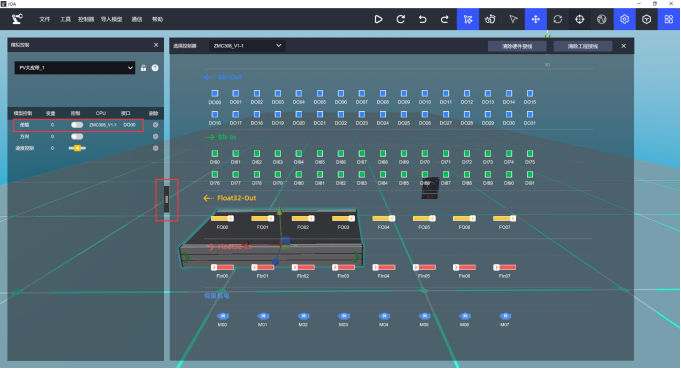Select the M04 servo motor icon

[x=383, y=316]
